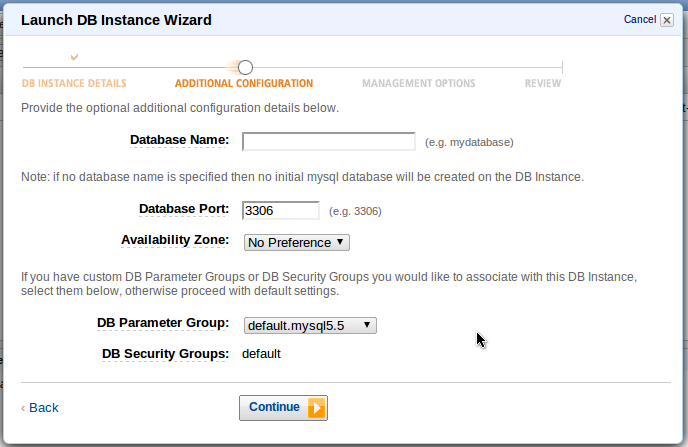Go back using the Back link

(x=44, y=408)
